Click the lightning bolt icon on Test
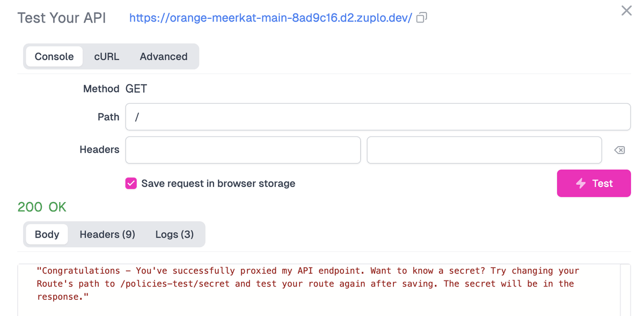Image resolution: width=644 pixels, height=316 pixels. point(581,183)
